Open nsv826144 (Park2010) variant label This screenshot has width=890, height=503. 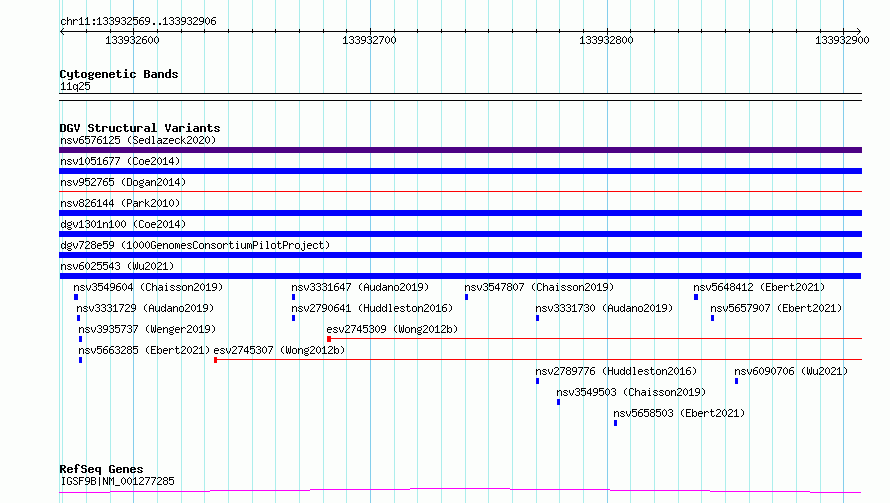[x=120, y=203]
